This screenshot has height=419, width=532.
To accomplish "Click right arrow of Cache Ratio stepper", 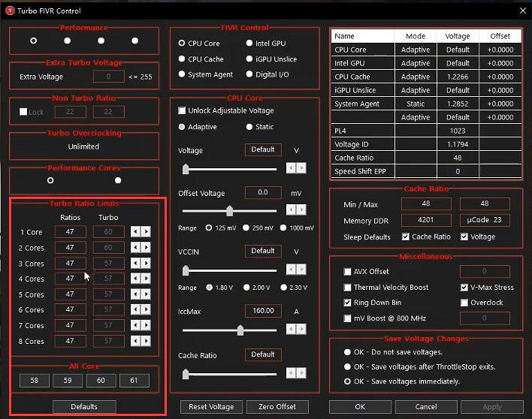I will (x=301, y=373).
